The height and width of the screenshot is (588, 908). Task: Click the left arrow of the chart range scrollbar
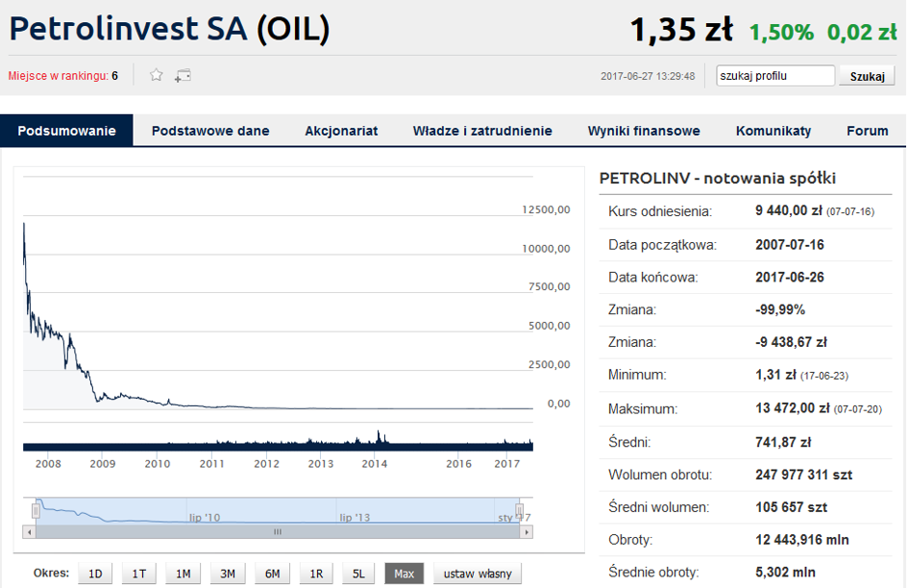tap(30, 532)
